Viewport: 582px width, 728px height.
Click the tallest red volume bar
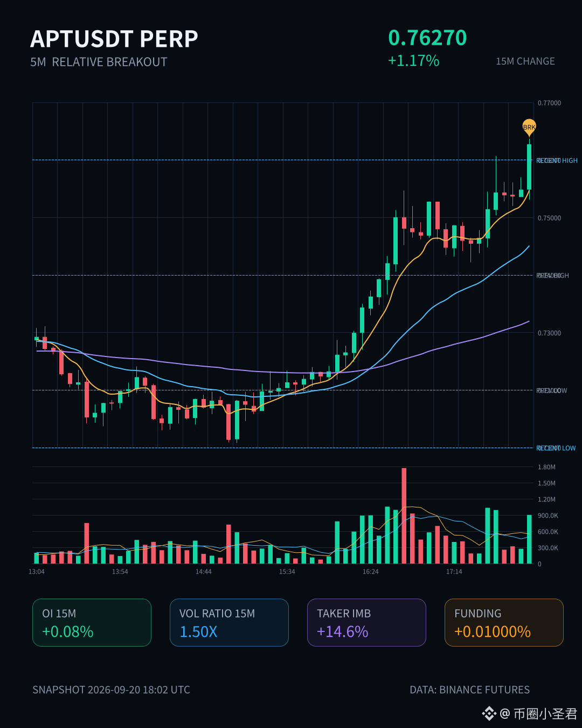[404, 516]
